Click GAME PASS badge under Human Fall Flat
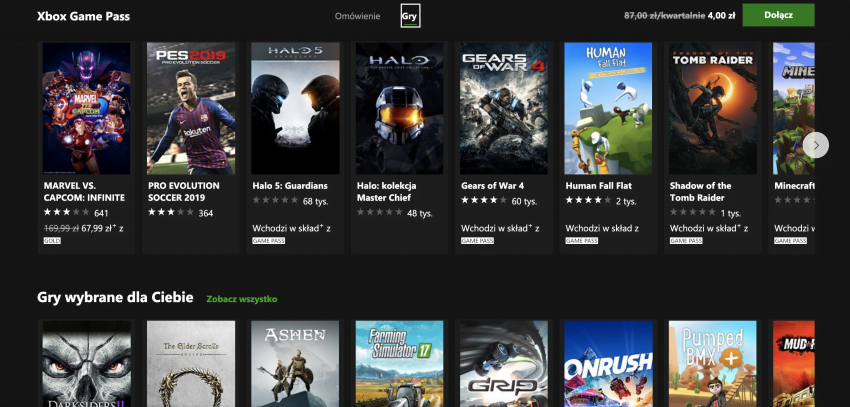The width and height of the screenshot is (850, 407). (x=582, y=241)
